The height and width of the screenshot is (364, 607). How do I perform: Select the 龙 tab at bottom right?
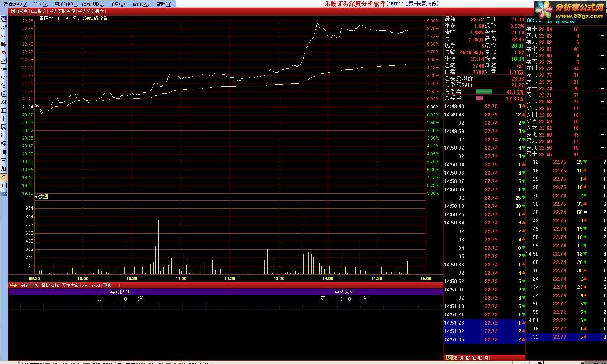click(455, 358)
